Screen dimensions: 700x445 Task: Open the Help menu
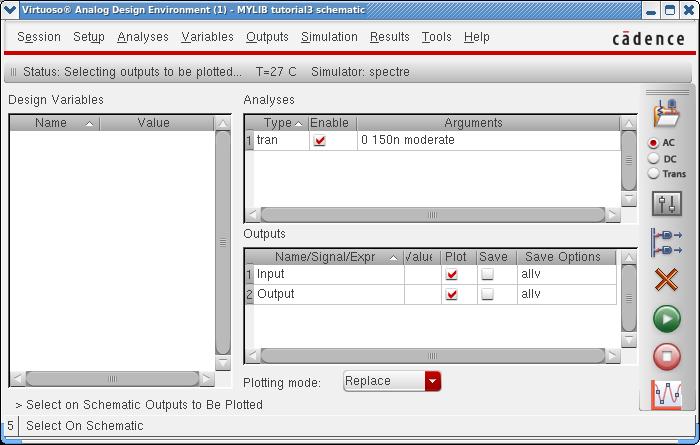pyautogui.click(x=477, y=37)
